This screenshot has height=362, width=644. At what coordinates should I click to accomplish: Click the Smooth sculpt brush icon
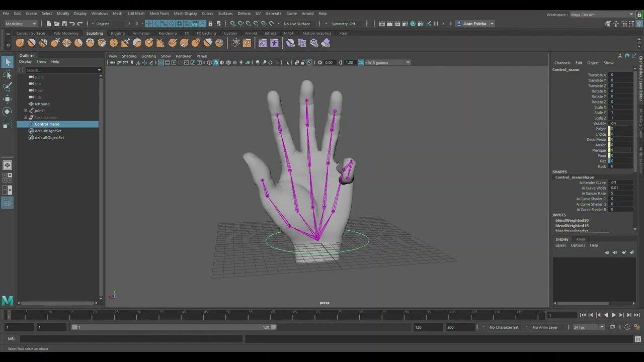tap(31, 43)
